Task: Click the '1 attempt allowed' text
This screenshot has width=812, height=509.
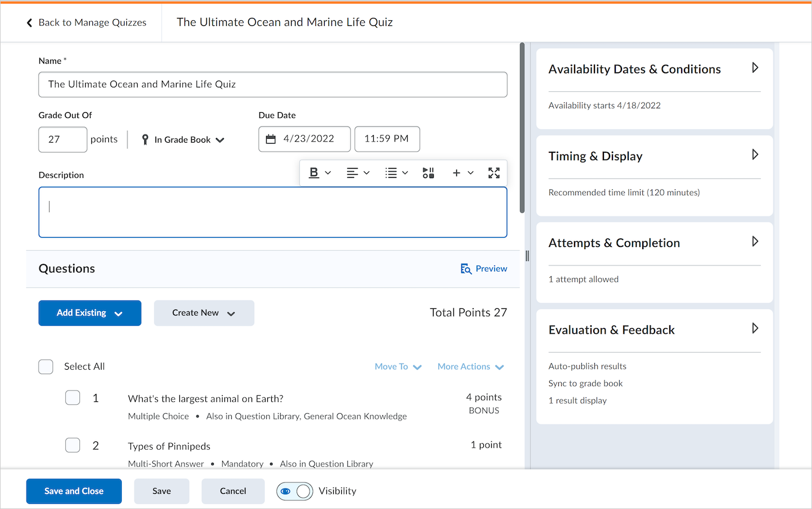Action: pos(584,280)
